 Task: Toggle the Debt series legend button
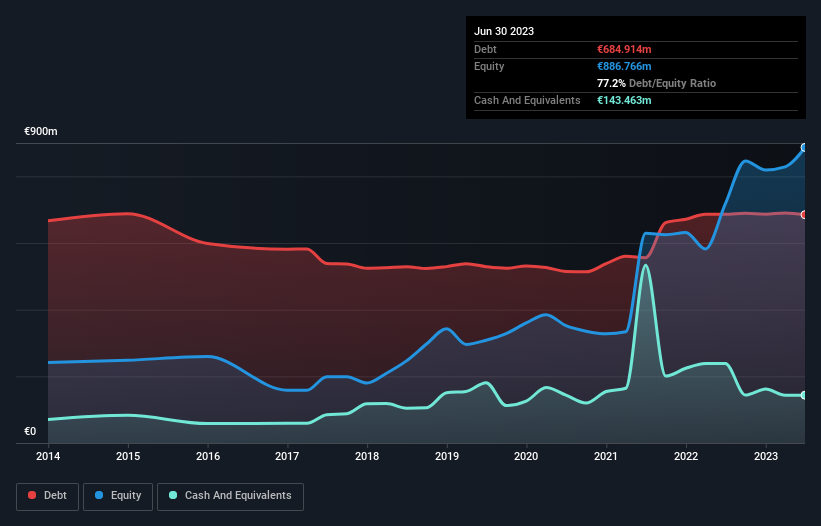(47, 496)
